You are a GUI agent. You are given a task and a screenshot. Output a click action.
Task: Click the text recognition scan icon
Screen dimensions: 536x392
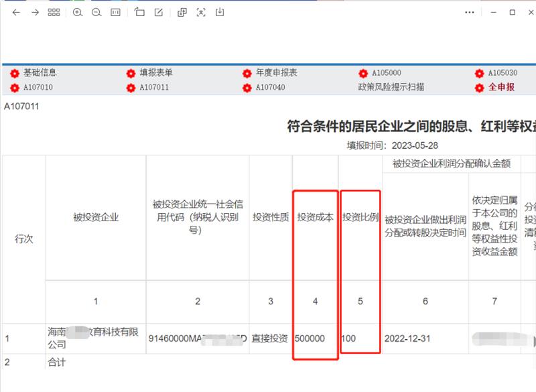click(x=201, y=12)
